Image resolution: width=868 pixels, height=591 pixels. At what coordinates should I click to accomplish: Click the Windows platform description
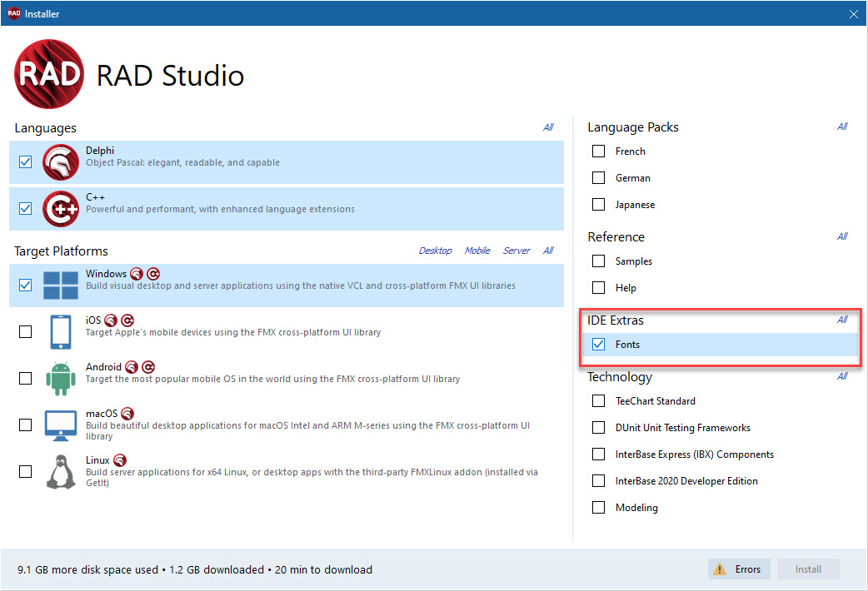(x=301, y=286)
